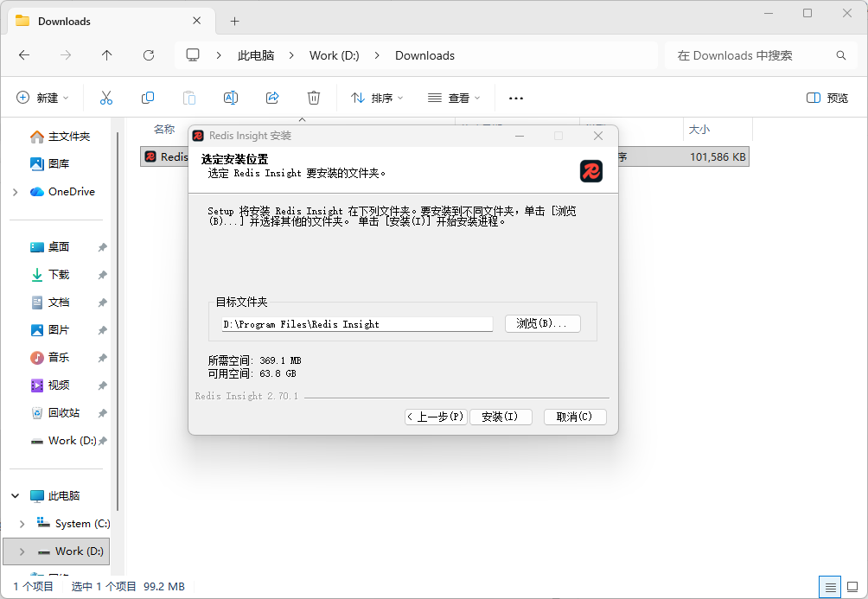This screenshot has width=868, height=599.
Task: Open the 新建 dropdown
Action: point(42,98)
